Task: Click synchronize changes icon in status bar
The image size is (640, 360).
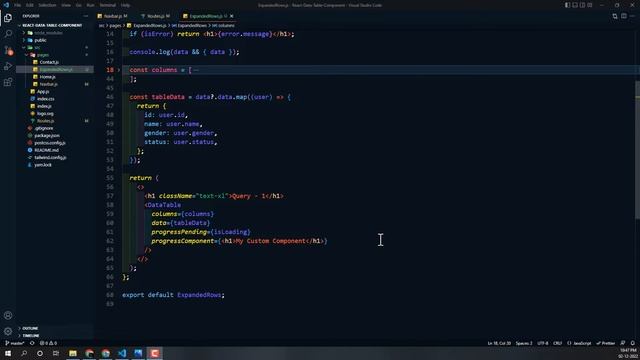Action: 32,343
